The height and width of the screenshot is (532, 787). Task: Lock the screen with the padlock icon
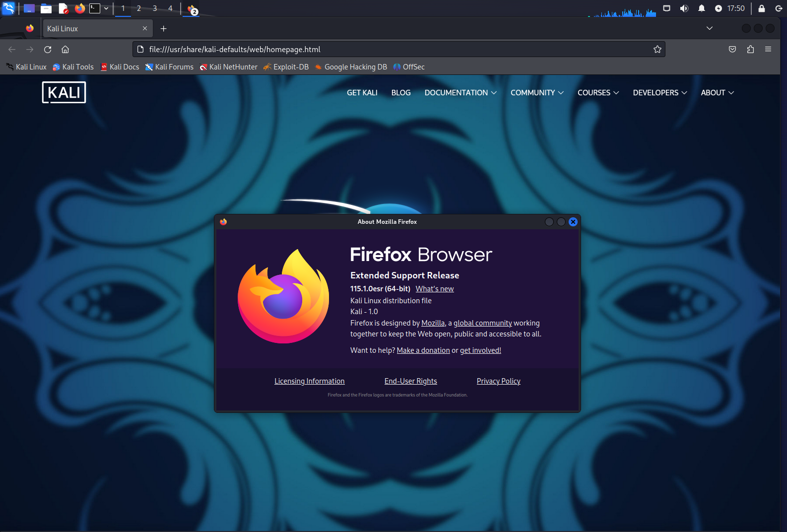(762, 8)
